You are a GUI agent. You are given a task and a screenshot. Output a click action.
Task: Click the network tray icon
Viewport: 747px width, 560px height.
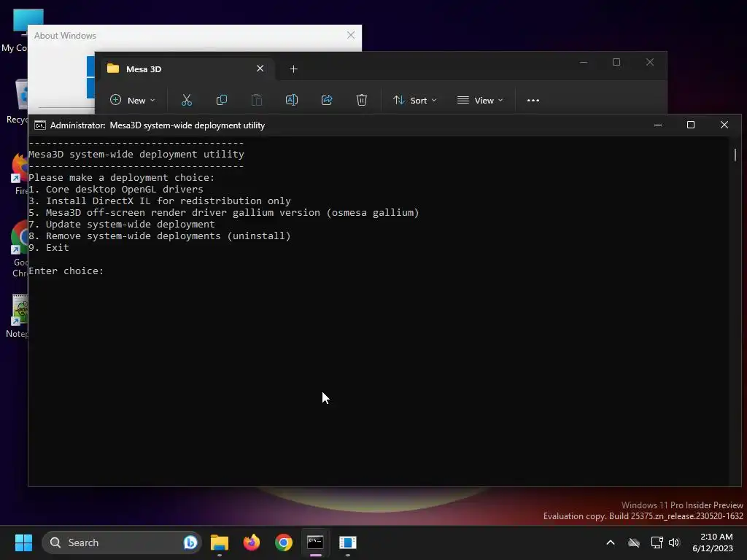[x=657, y=542]
